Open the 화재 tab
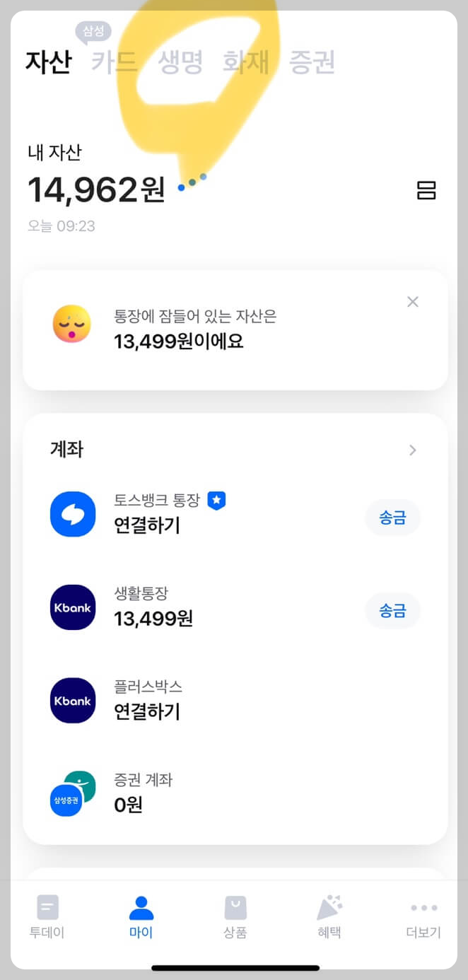Viewport: 468px width, 980px height. click(x=247, y=62)
